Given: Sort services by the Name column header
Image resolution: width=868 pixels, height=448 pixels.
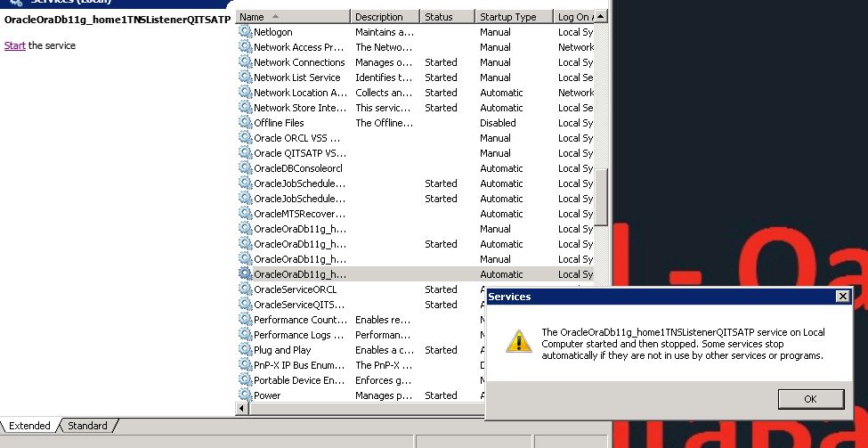Looking at the screenshot, I should click(x=294, y=17).
